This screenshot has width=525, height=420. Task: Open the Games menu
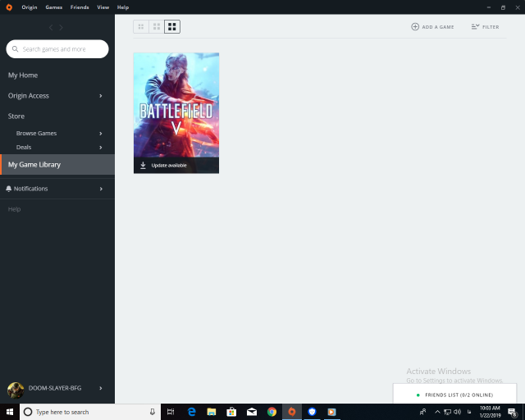tap(53, 7)
